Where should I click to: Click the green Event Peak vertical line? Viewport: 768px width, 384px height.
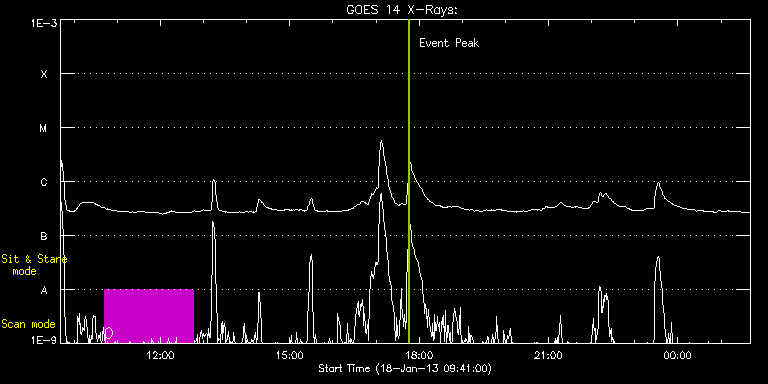coord(408,181)
